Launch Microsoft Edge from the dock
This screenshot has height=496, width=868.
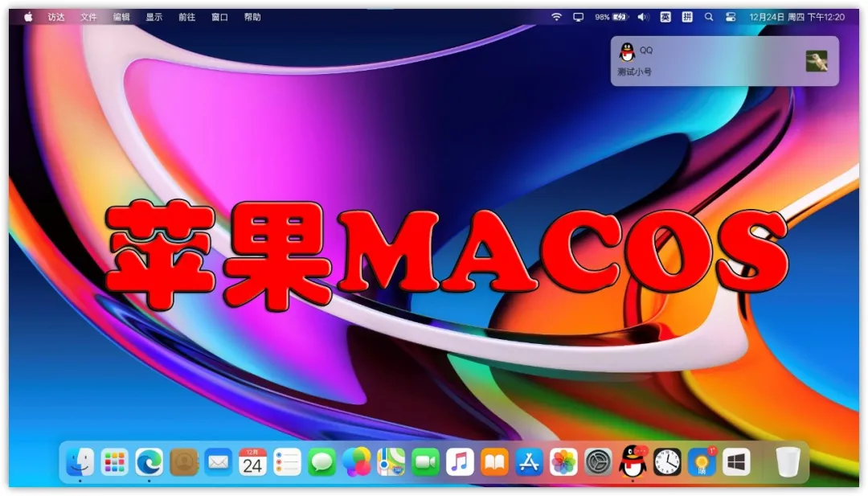(x=149, y=461)
